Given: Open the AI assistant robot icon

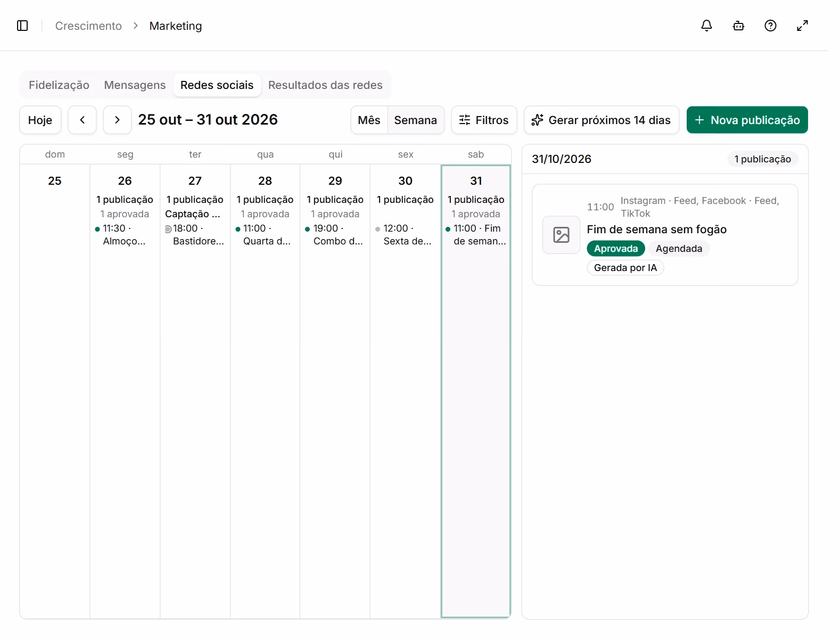Looking at the screenshot, I should click(738, 26).
